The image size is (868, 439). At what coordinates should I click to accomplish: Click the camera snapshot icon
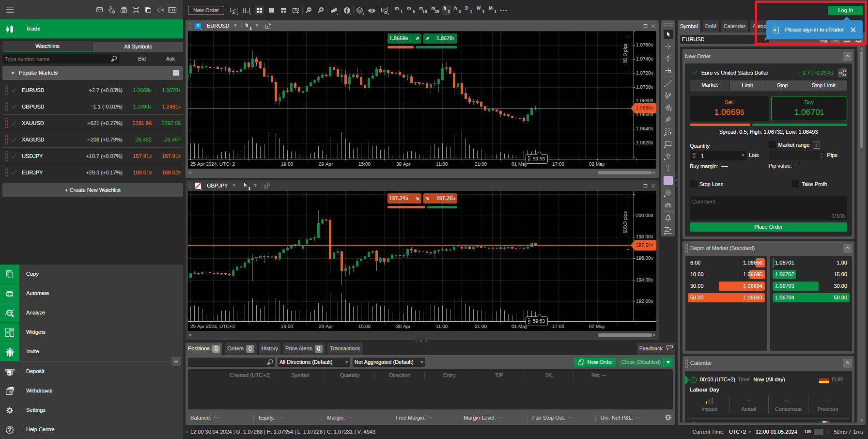668,205
